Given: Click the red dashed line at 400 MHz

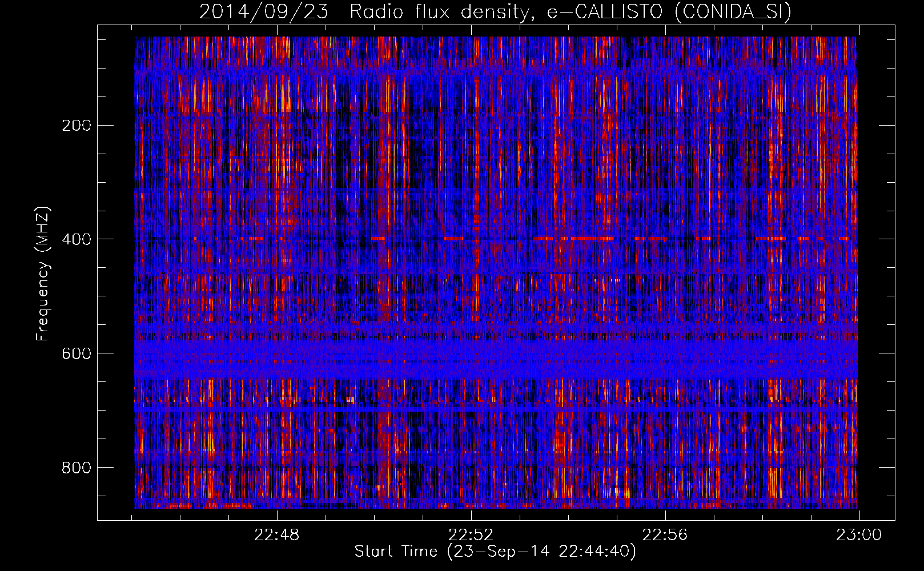Looking at the screenshot, I should click(x=496, y=238).
